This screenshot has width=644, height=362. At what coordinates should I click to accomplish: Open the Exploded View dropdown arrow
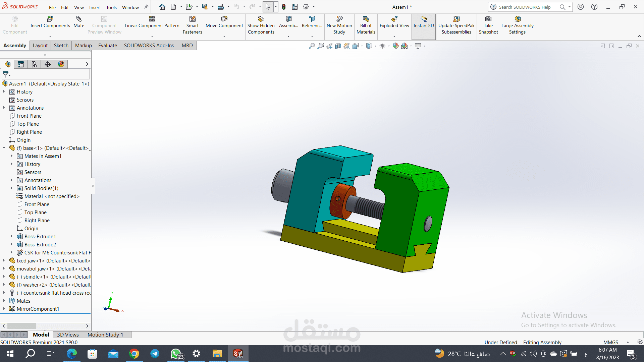[x=394, y=36]
